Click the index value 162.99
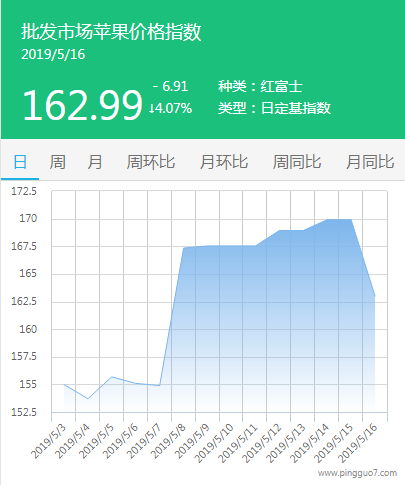Viewport: 405px width, 485px height. click(82, 105)
